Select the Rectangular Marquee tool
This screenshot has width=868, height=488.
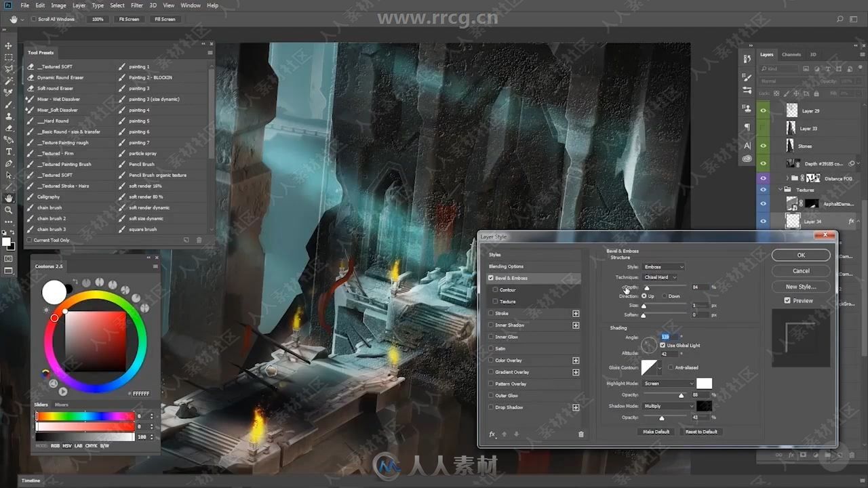[x=9, y=58]
